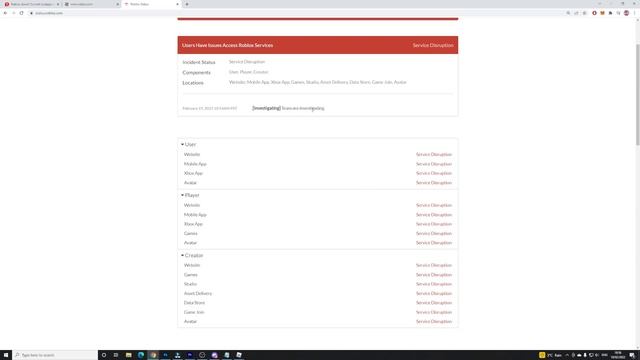The width and height of the screenshot is (640, 360).
Task: Click Website row under User
Action: [x=318, y=155]
